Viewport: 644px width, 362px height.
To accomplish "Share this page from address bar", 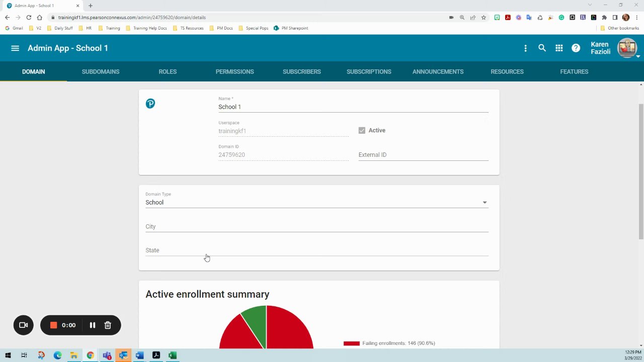I will click(473, 17).
